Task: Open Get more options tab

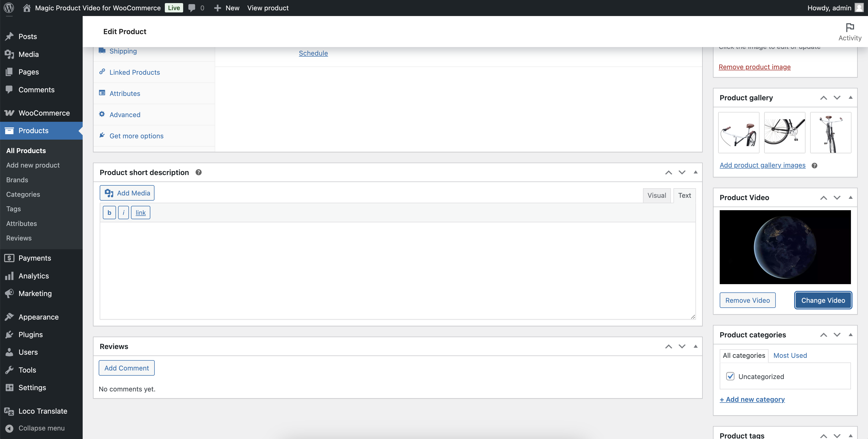Action: [154, 136]
